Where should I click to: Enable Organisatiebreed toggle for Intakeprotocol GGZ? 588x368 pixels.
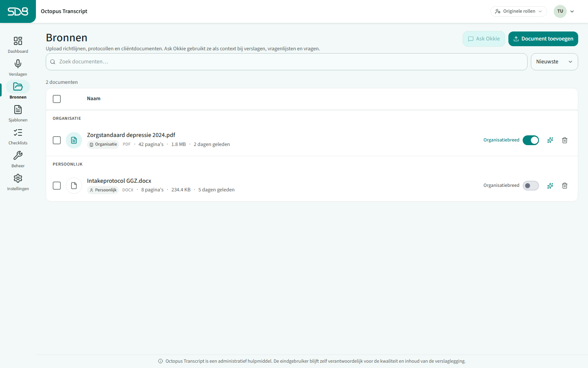(x=531, y=186)
